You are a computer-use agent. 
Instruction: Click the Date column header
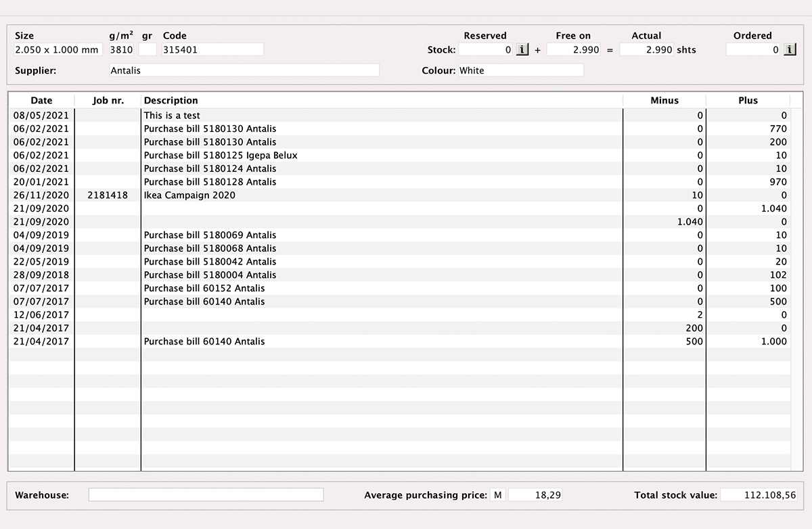41,100
